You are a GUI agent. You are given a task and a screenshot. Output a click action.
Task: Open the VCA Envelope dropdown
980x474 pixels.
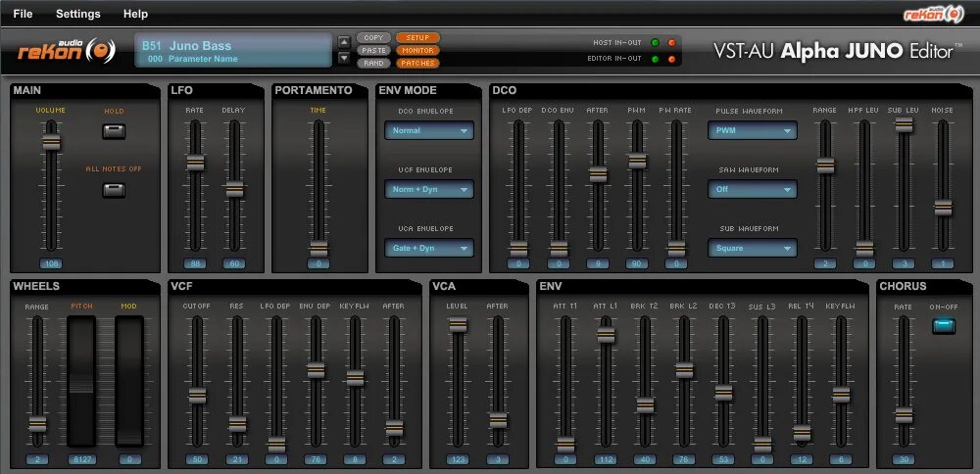click(x=429, y=248)
